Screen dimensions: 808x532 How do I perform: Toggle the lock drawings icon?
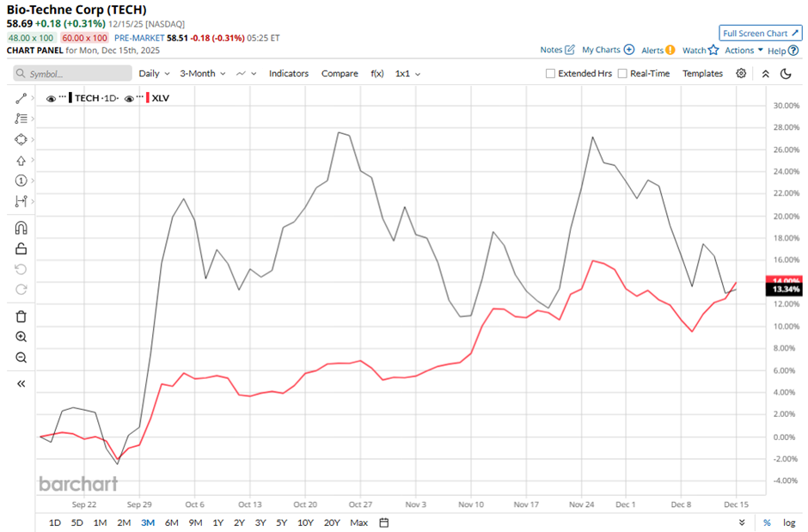pos(21,248)
